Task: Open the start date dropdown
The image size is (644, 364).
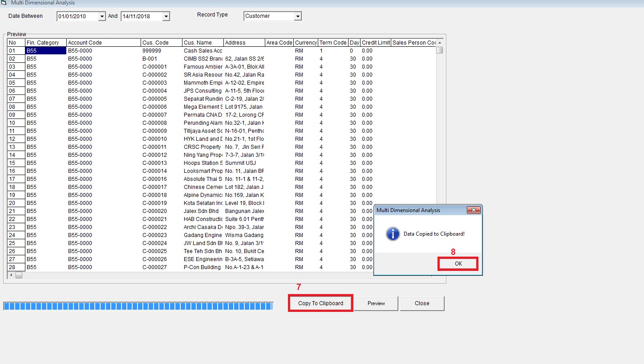Action: click(101, 16)
